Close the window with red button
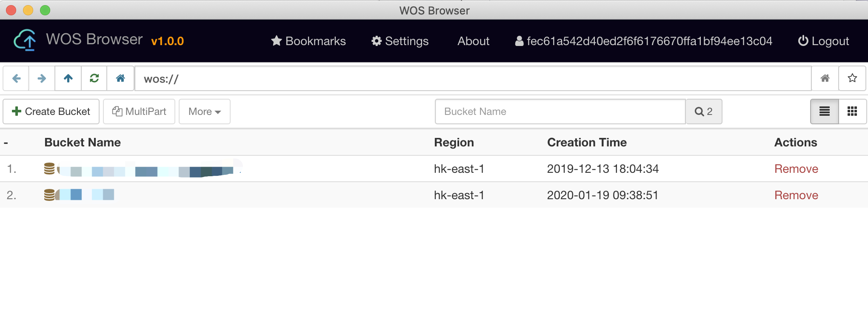Image resolution: width=868 pixels, height=309 pixels. tap(11, 10)
